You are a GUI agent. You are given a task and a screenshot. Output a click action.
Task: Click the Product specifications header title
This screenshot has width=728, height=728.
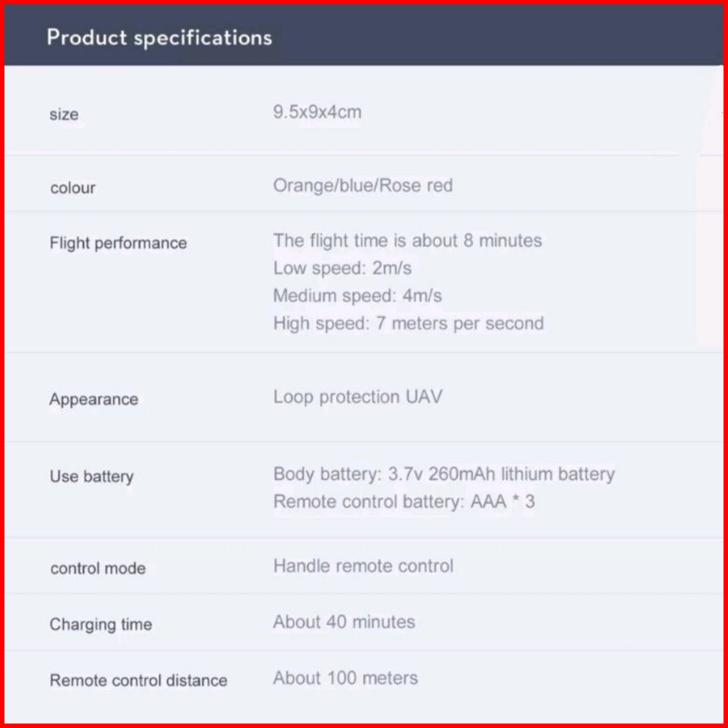click(159, 38)
